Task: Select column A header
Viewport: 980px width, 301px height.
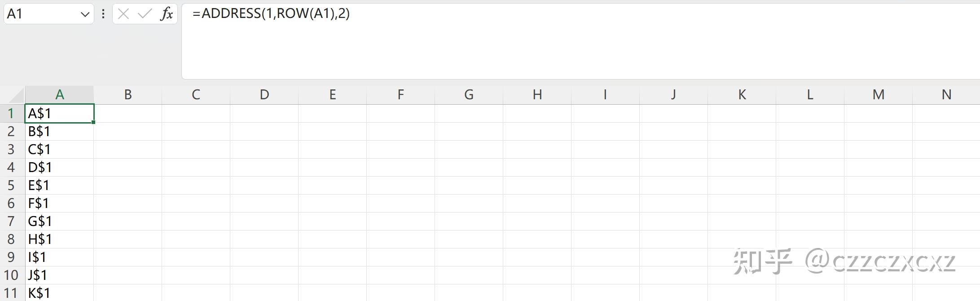Action: click(x=59, y=95)
